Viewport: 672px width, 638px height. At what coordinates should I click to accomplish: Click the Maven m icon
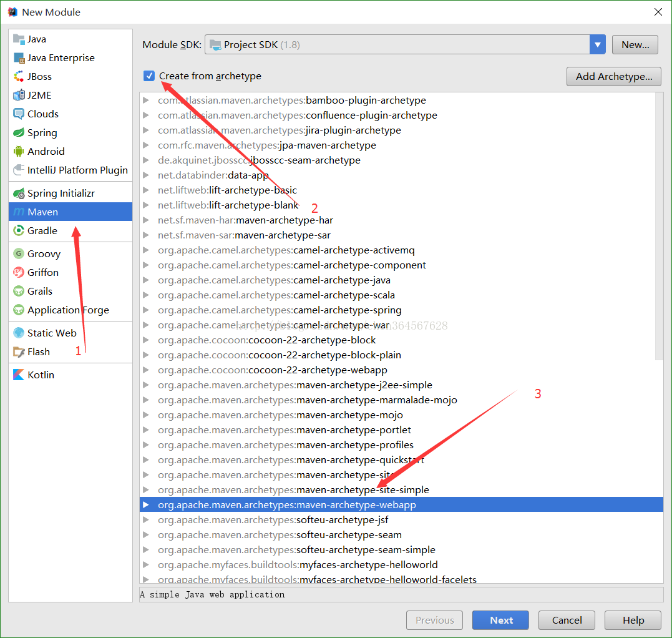click(19, 212)
